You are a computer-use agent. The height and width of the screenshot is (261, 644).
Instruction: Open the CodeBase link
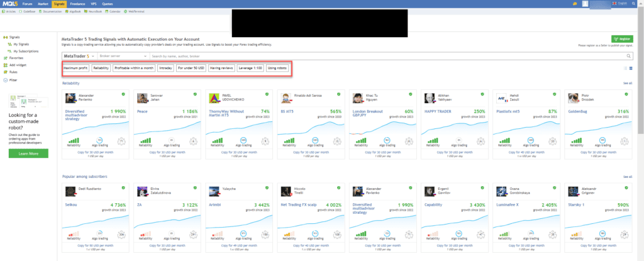(x=28, y=11)
